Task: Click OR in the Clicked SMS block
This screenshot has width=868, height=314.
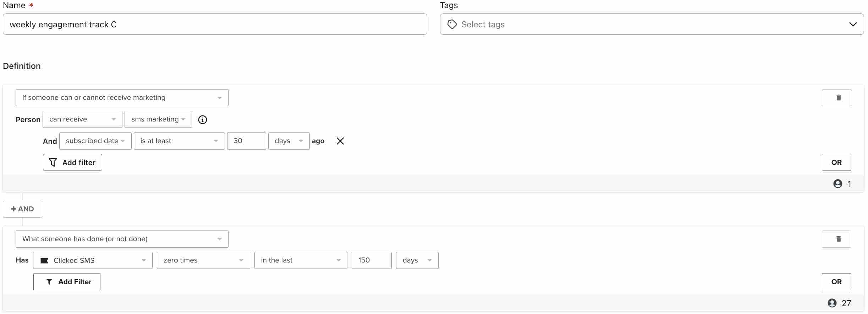Action: [x=836, y=282]
